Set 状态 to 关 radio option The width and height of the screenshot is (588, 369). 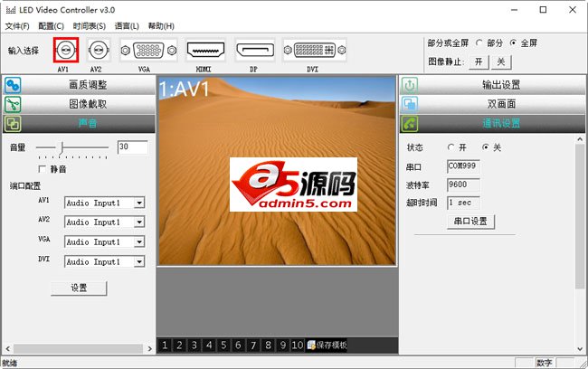[486, 147]
